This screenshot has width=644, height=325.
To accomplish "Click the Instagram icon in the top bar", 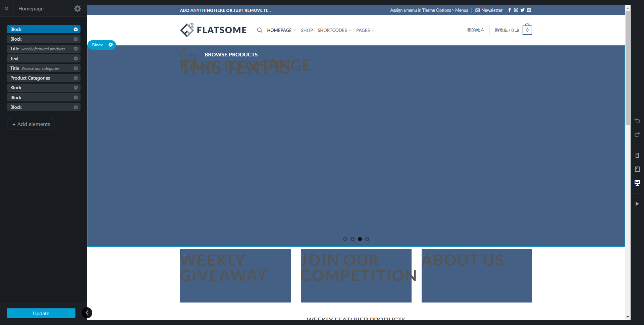I will click(x=516, y=10).
